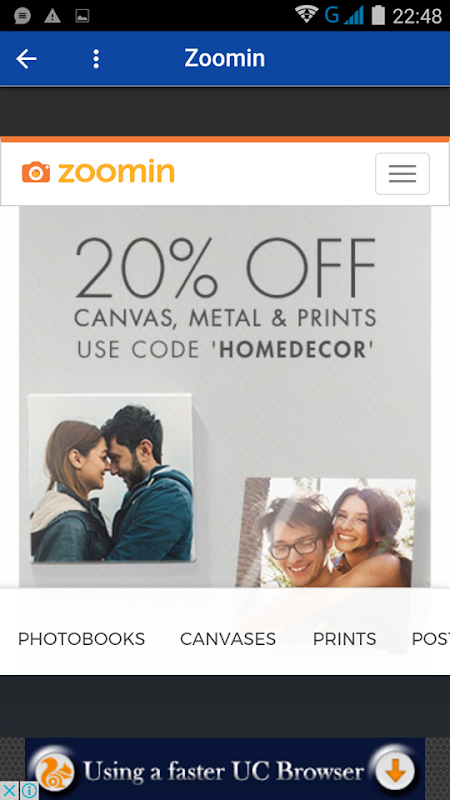The height and width of the screenshot is (800, 450).
Task: Tap the warning triangle notification icon
Action: [x=52, y=16]
